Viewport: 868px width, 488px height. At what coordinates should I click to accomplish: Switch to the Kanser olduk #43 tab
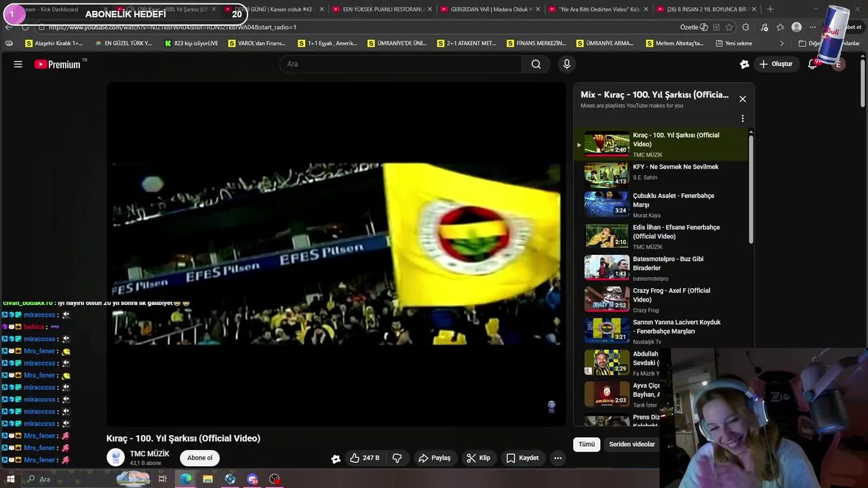click(275, 9)
